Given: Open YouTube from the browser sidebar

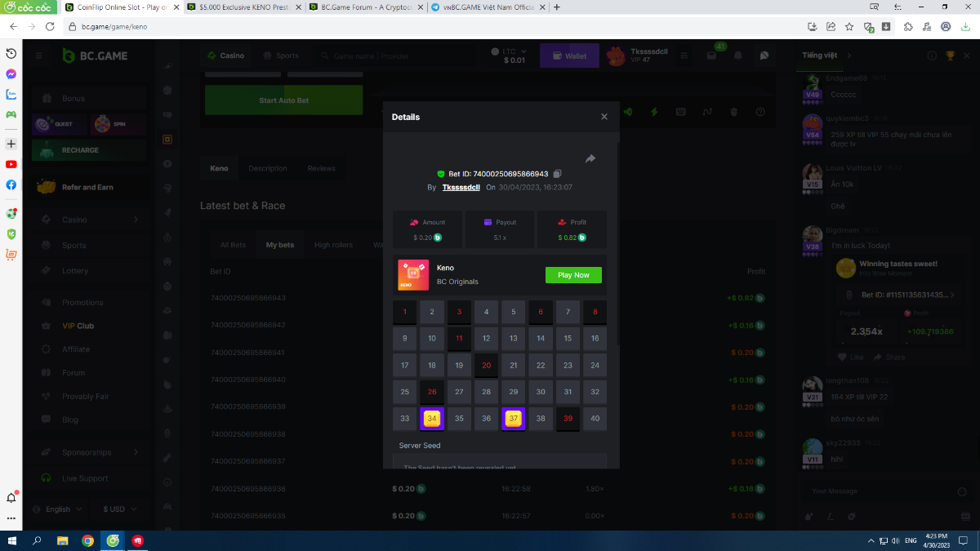Looking at the screenshot, I should tap(11, 164).
